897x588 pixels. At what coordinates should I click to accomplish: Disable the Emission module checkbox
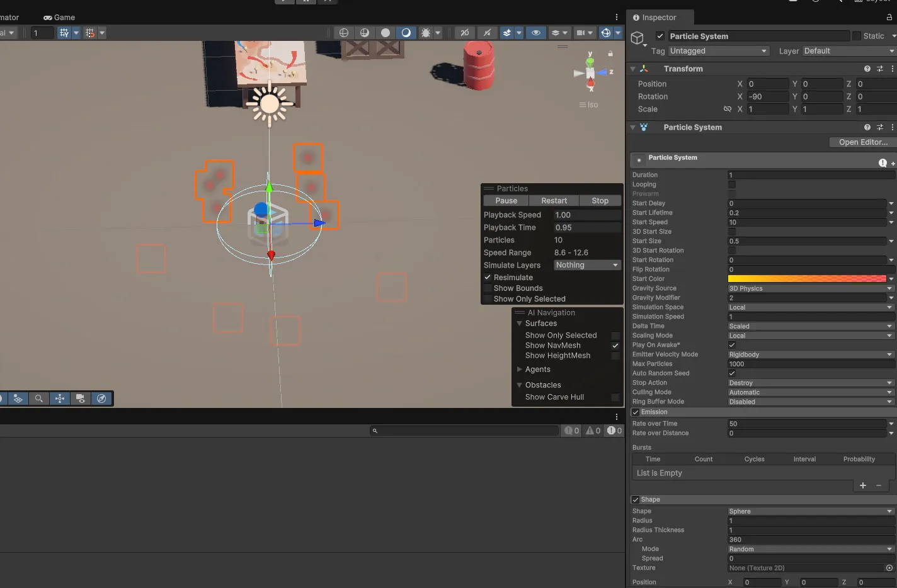[x=636, y=412]
